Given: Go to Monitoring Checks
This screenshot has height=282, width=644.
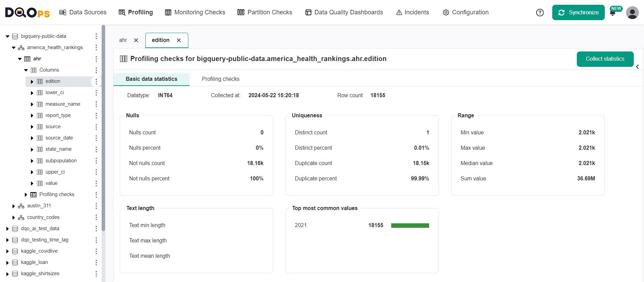Looking at the screenshot, I should pos(195,12).
